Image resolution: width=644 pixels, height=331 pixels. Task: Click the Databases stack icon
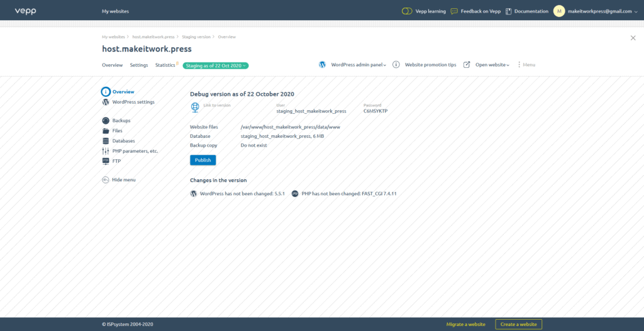coord(106,140)
